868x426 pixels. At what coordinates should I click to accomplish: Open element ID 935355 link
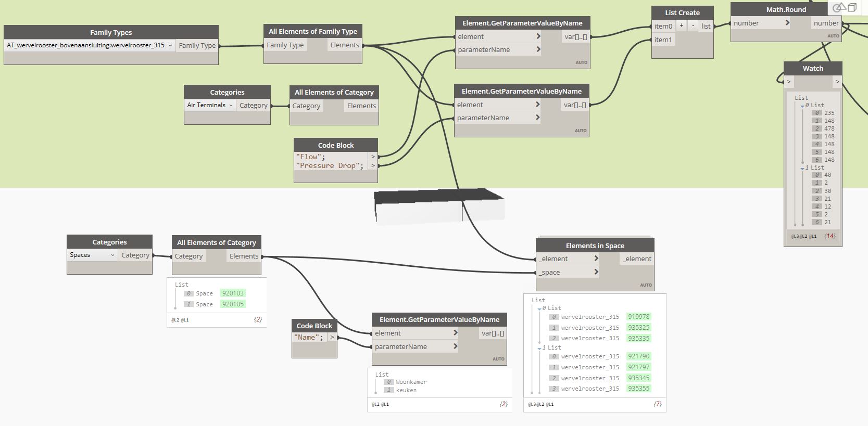coord(639,389)
